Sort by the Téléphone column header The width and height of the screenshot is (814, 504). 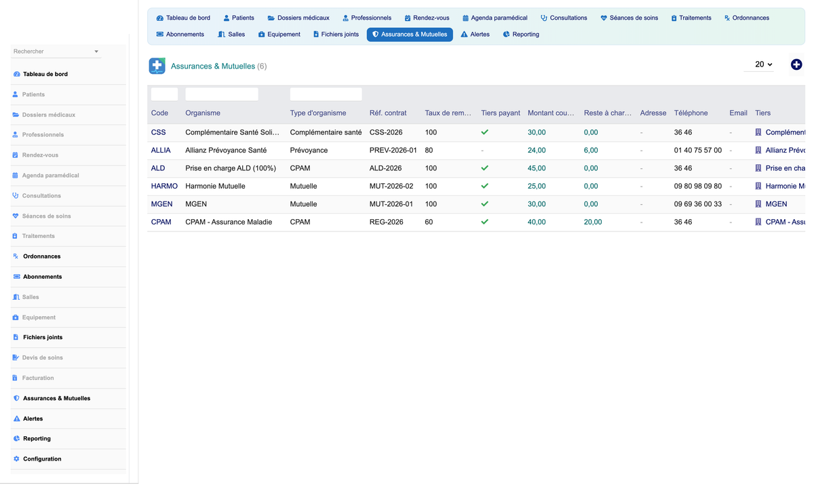point(691,113)
